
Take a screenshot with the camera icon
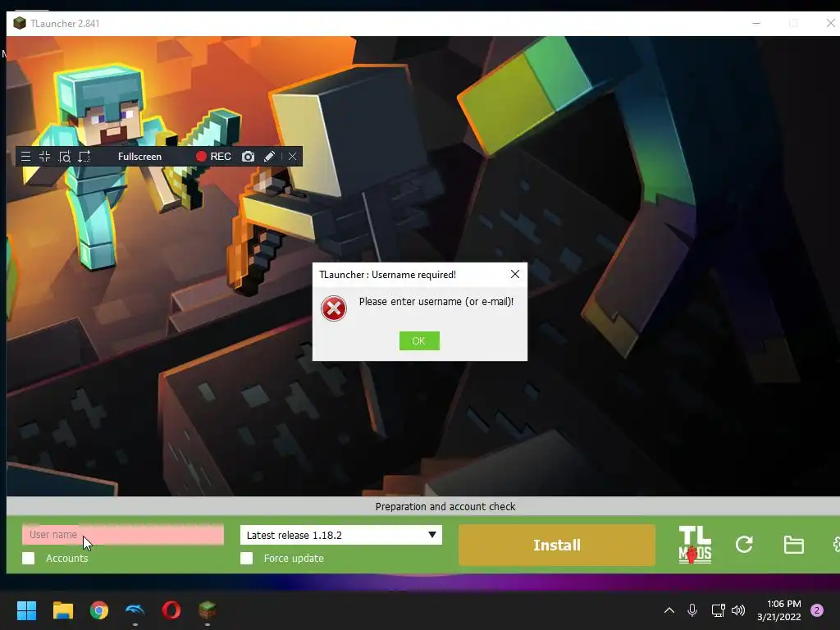248,157
